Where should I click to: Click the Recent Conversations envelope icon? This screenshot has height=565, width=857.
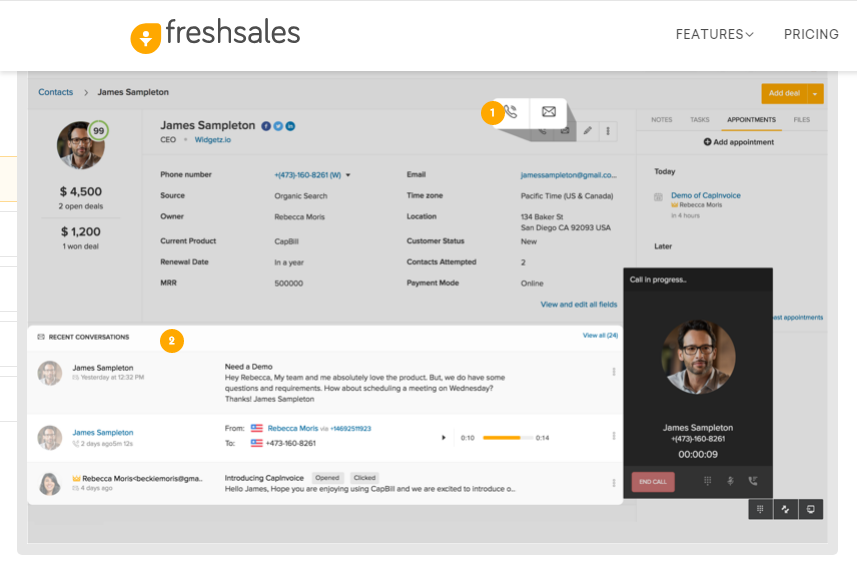coord(41,337)
